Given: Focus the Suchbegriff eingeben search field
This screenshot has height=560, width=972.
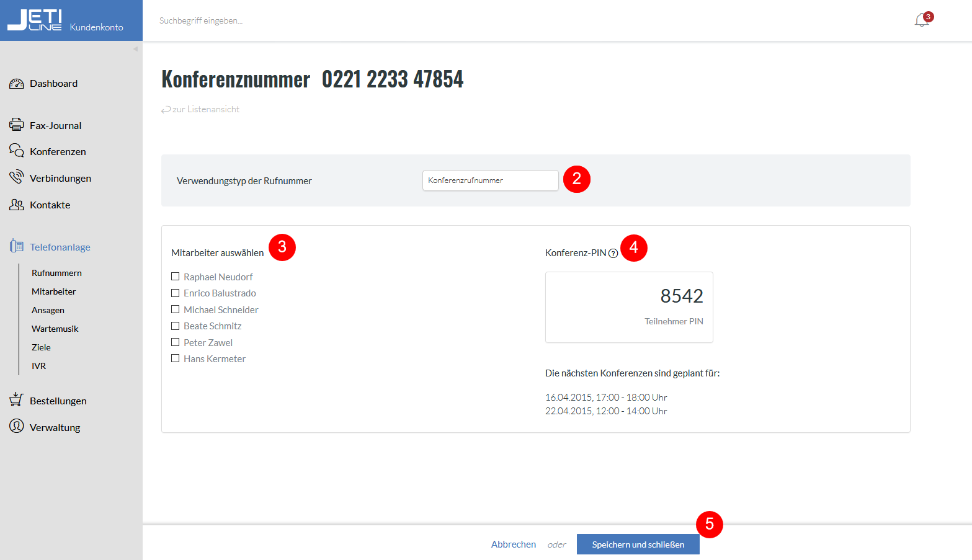Looking at the screenshot, I should pyautogui.click(x=201, y=20).
